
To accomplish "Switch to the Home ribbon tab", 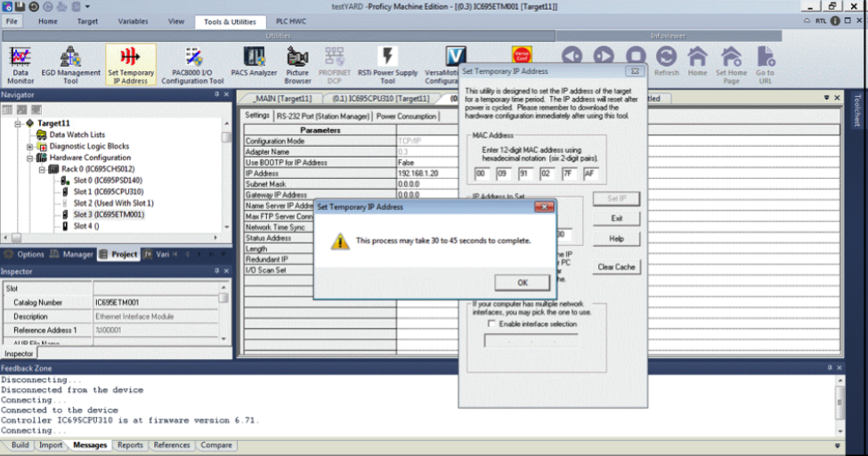I will (47, 21).
